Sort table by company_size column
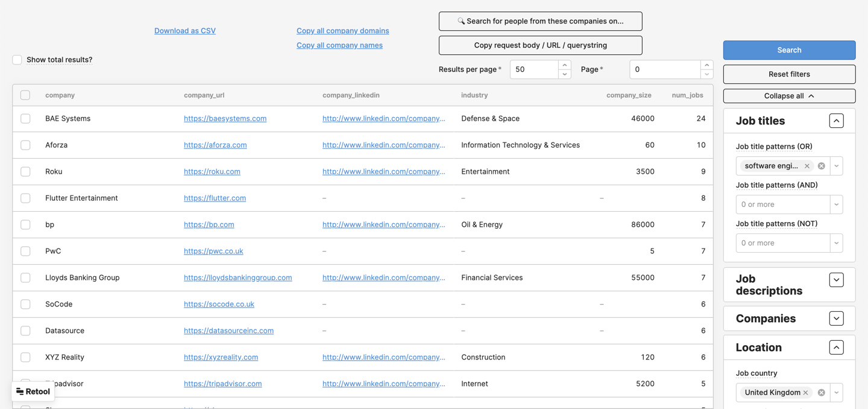Screen dimensions: 868x409 click(x=628, y=95)
